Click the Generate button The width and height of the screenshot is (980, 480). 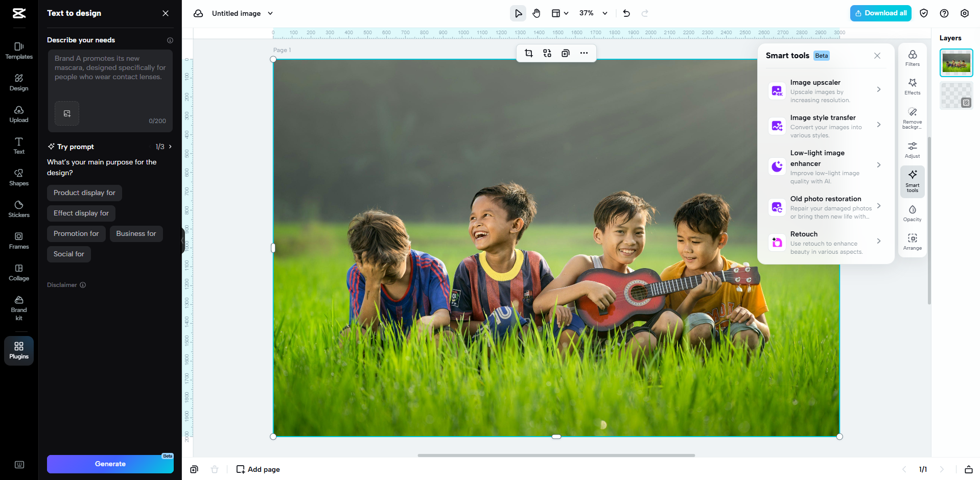(x=110, y=464)
